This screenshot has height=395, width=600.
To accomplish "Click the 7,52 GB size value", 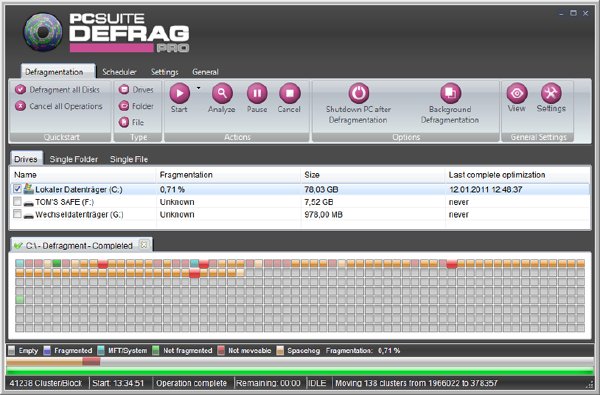I will point(319,202).
